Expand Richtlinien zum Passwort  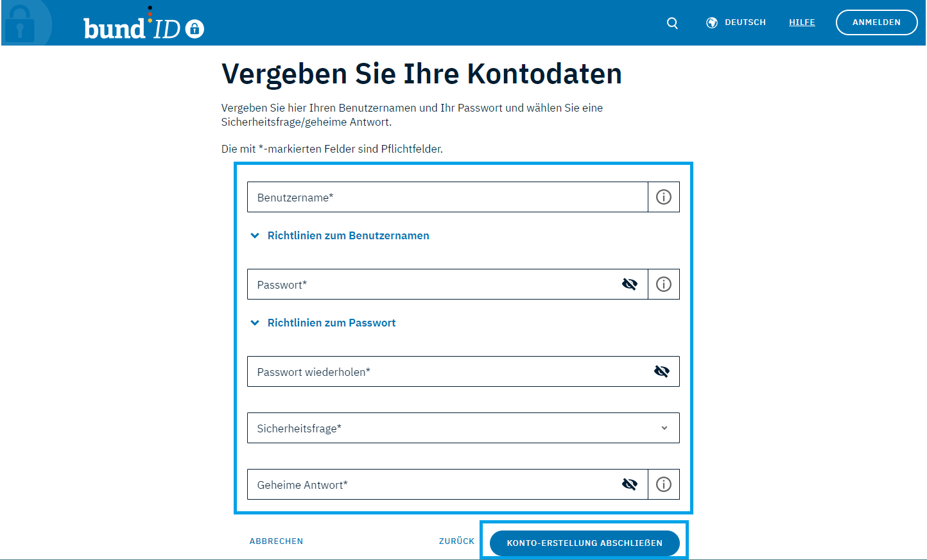click(x=323, y=323)
